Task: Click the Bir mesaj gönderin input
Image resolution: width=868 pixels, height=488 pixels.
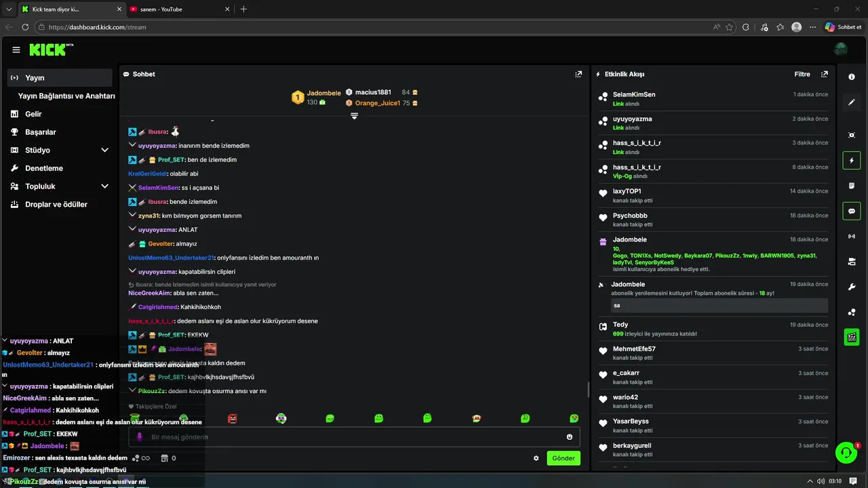Action: point(354,437)
